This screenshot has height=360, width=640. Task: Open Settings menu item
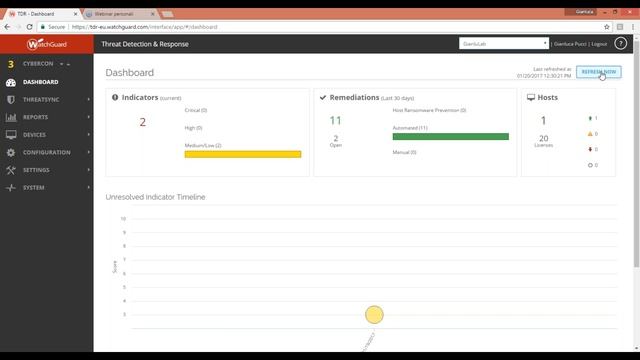[36, 170]
